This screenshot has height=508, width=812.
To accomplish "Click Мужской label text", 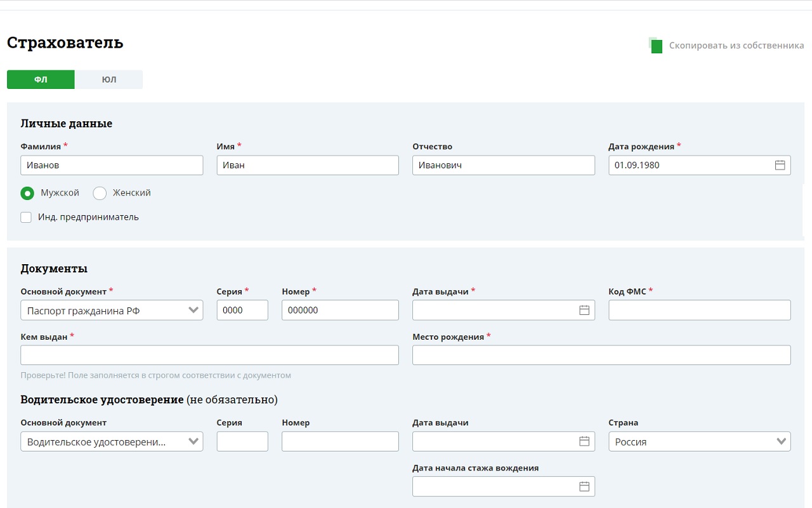I will [60, 193].
